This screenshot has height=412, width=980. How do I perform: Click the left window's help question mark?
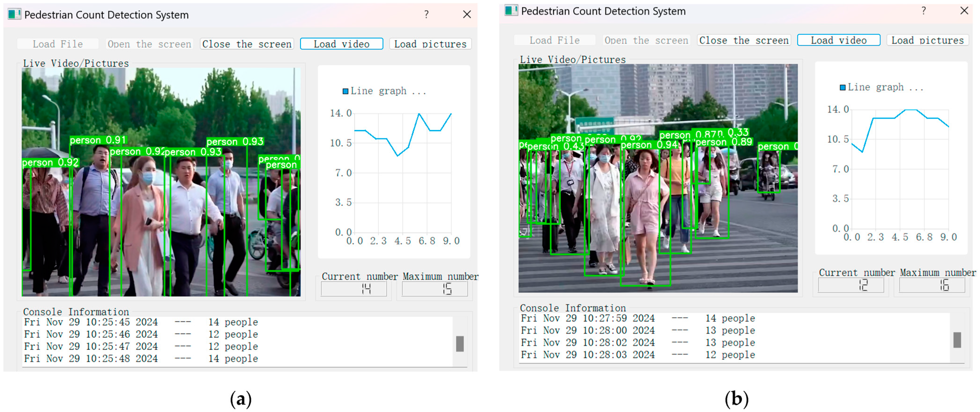[426, 15]
